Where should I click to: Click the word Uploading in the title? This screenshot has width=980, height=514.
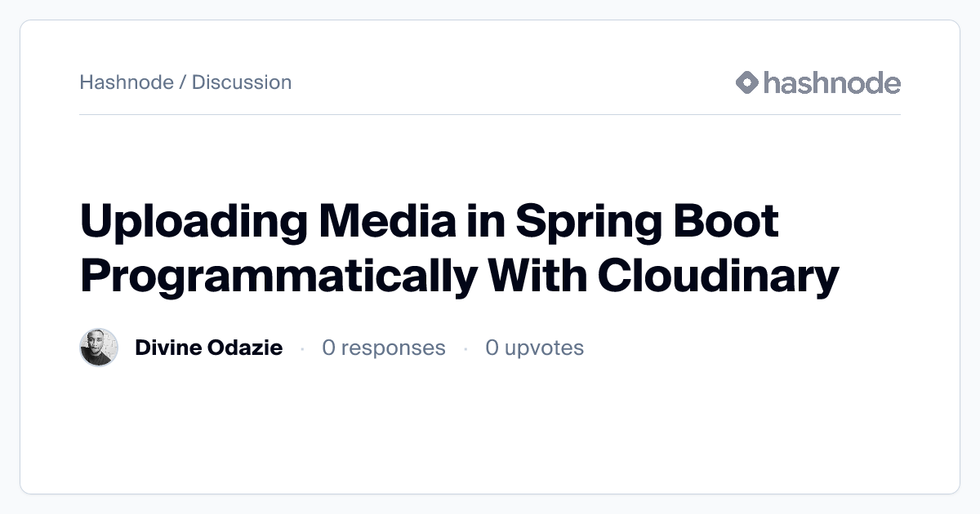[194, 223]
